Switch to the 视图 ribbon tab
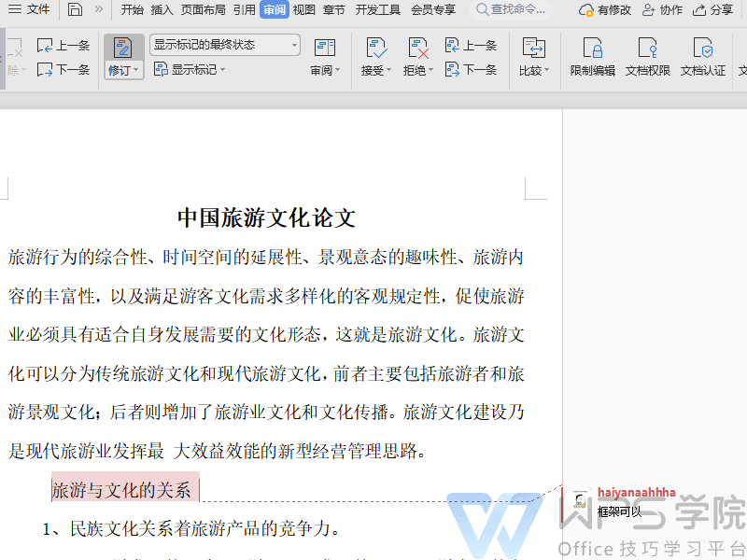 303,10
